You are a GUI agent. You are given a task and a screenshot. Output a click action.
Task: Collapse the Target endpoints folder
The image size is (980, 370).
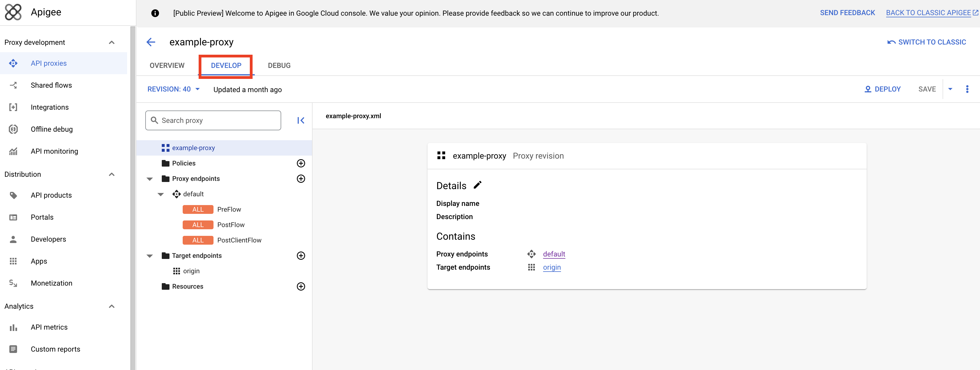(150, 256)
